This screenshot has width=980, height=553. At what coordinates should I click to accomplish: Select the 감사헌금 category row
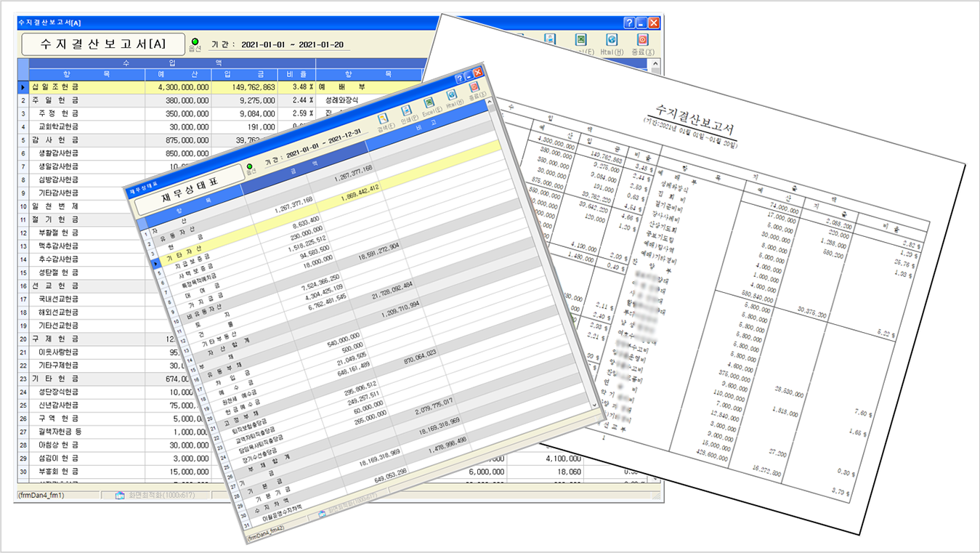[80, 140]
